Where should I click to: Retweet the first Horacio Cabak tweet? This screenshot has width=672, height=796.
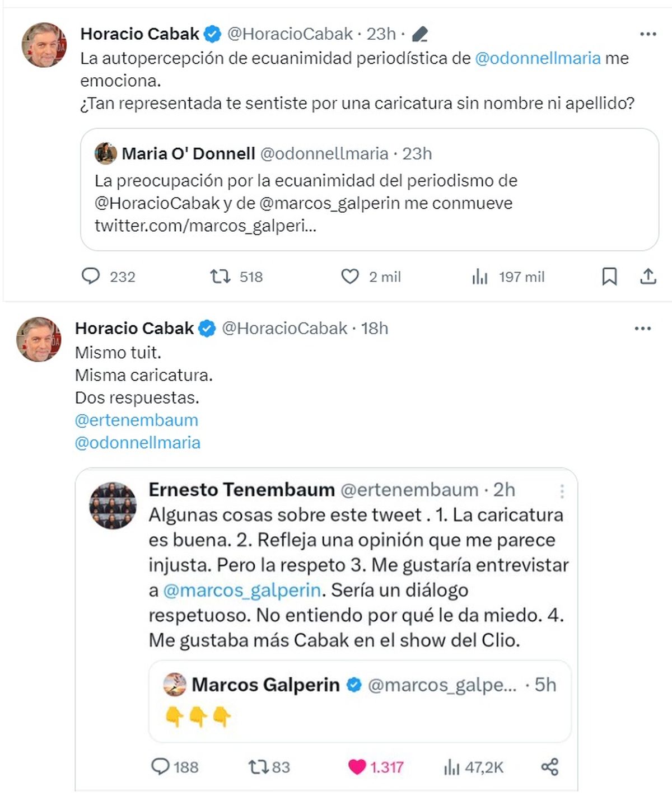(220, 277)
